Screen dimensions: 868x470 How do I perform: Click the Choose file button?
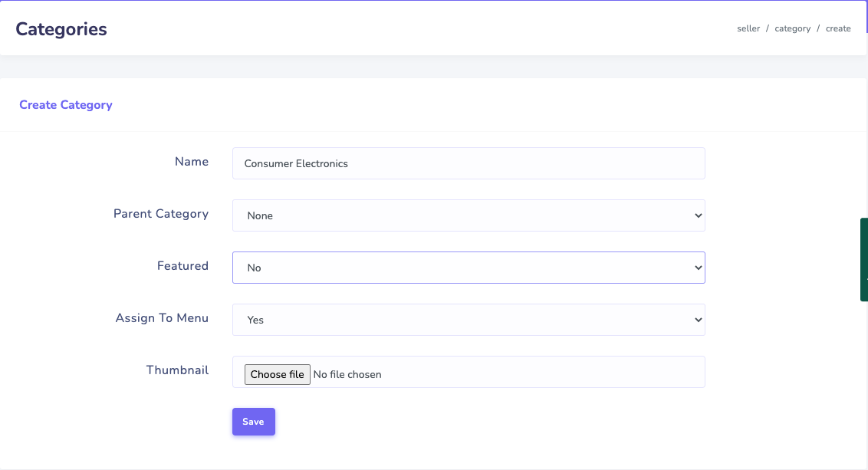click(x=278, y=374)
